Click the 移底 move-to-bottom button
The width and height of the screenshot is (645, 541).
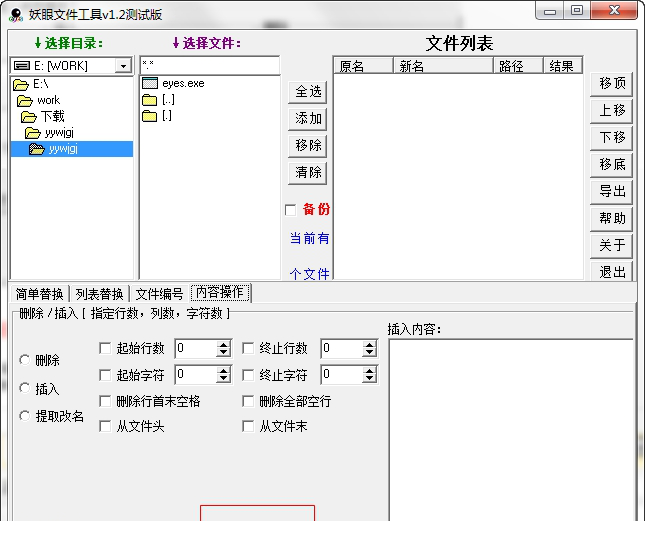click(612, 165)
